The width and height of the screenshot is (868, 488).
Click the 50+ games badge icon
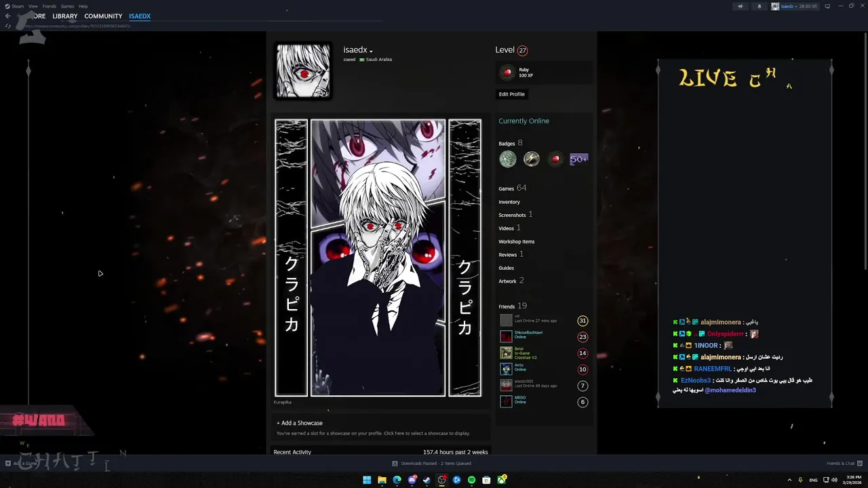pos(579,159)
